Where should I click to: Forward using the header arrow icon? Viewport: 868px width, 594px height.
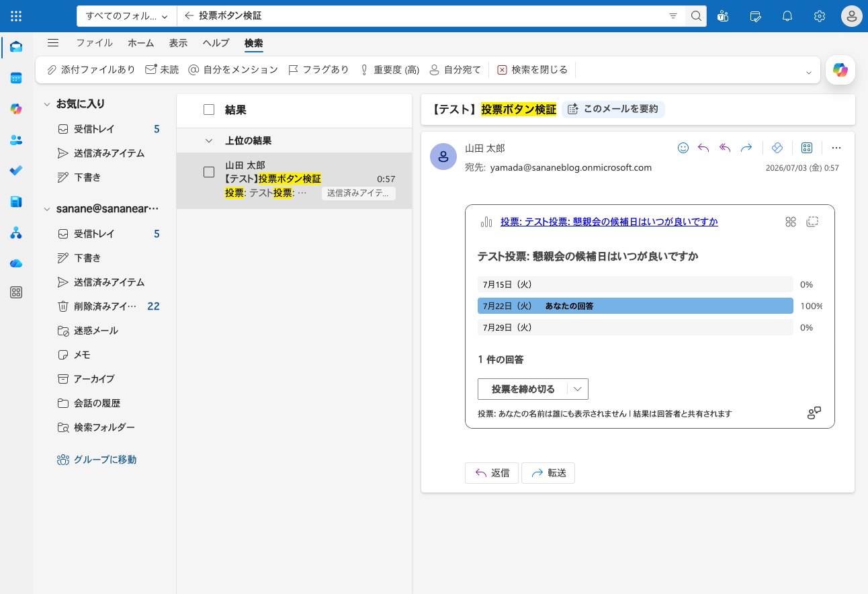click(x=746, y=148)
